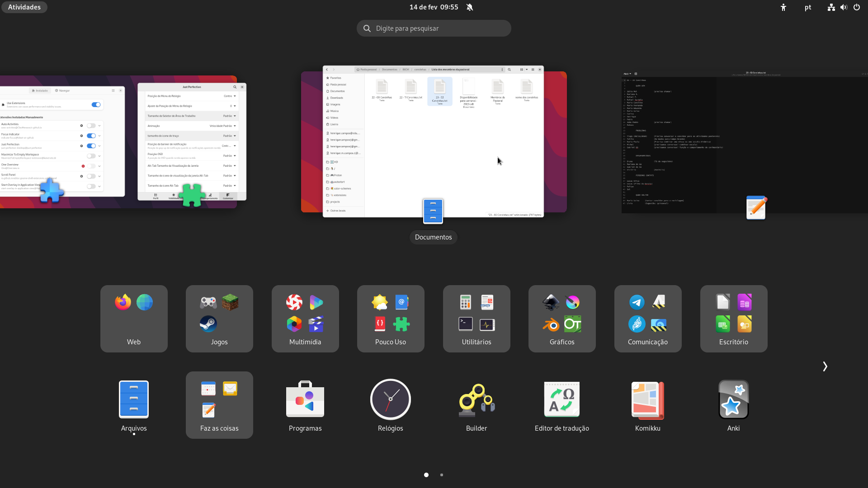The height and width of the screenshot is (488, 868).
Task: Open the Escritório app folder
Action: click(x=733, y=319)
